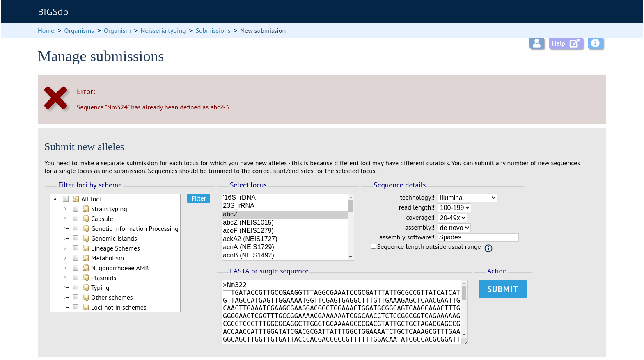644x360 pixels.
Task: Click the Other schemes folder icon
Action: (x=86, y=297)
